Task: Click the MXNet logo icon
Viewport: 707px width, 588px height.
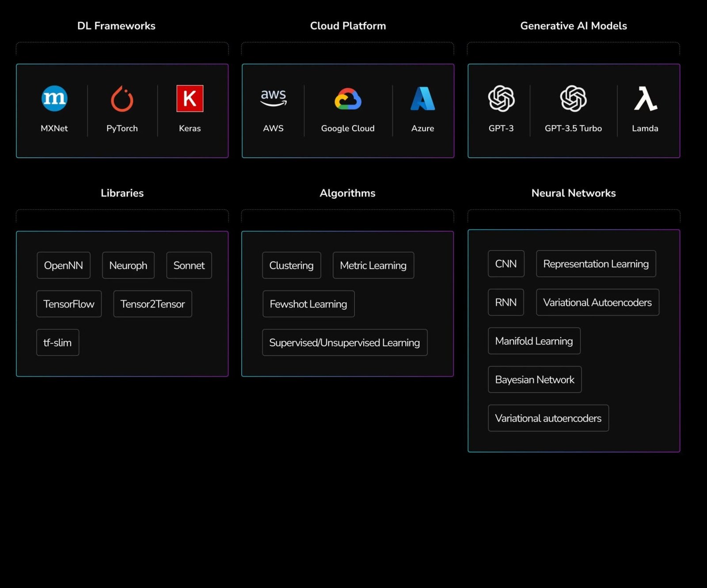Action: [54, 98]
